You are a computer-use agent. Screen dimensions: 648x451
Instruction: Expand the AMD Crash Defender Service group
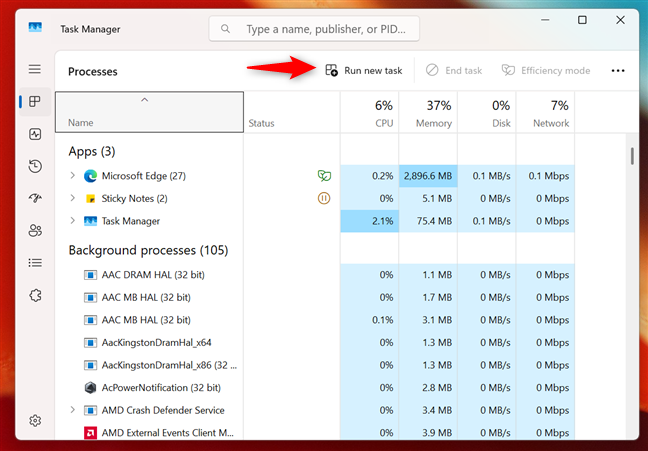[x=73, y=410]
